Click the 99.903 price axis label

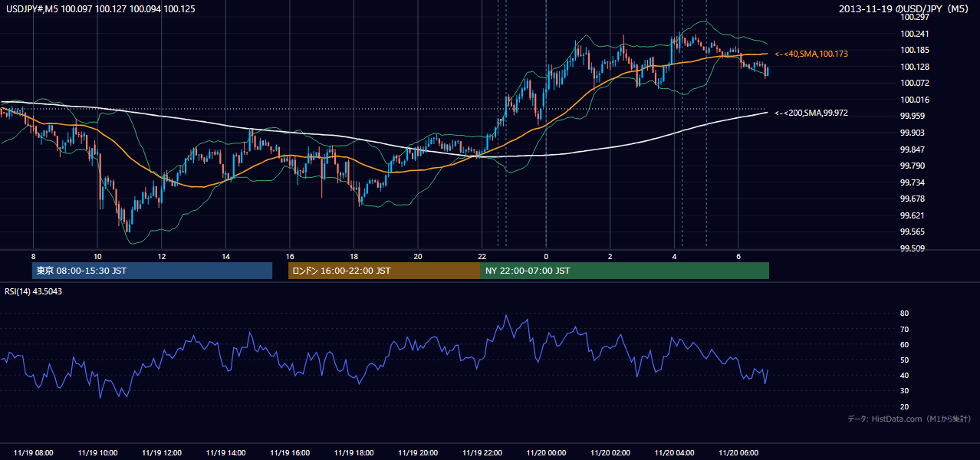click(913, 133)
